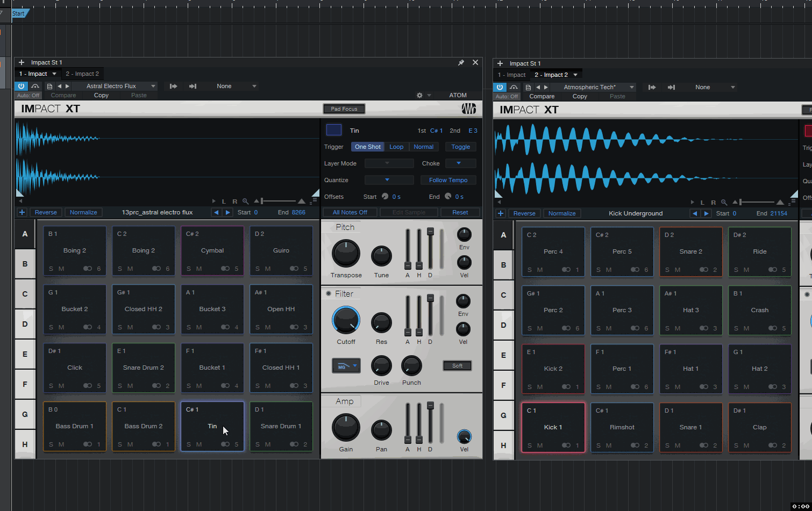The width and height of the screenshot is (812, 511).
Task: Select Loop trigger mode
Action: point(396,147)
